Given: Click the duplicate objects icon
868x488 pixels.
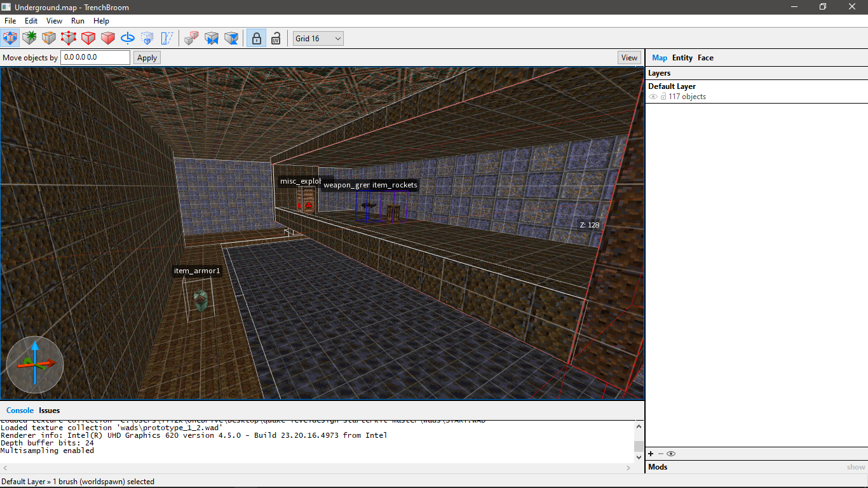Looking at the screenshot, I should coord(191,38).
